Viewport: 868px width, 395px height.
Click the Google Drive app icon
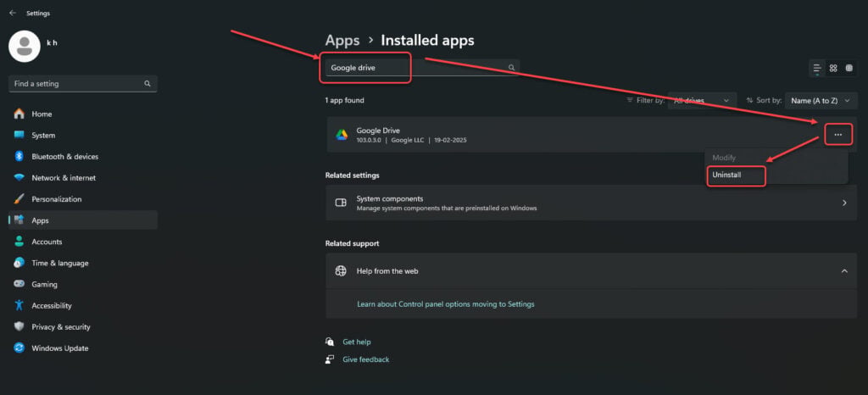pyautogui.click(x=341, y=135)
